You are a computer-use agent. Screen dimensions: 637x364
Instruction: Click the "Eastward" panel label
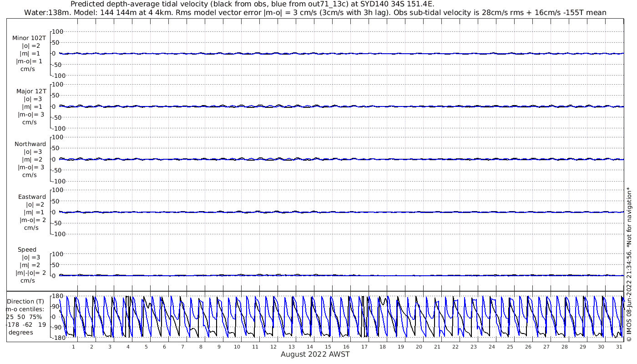[x=32, y=197]
